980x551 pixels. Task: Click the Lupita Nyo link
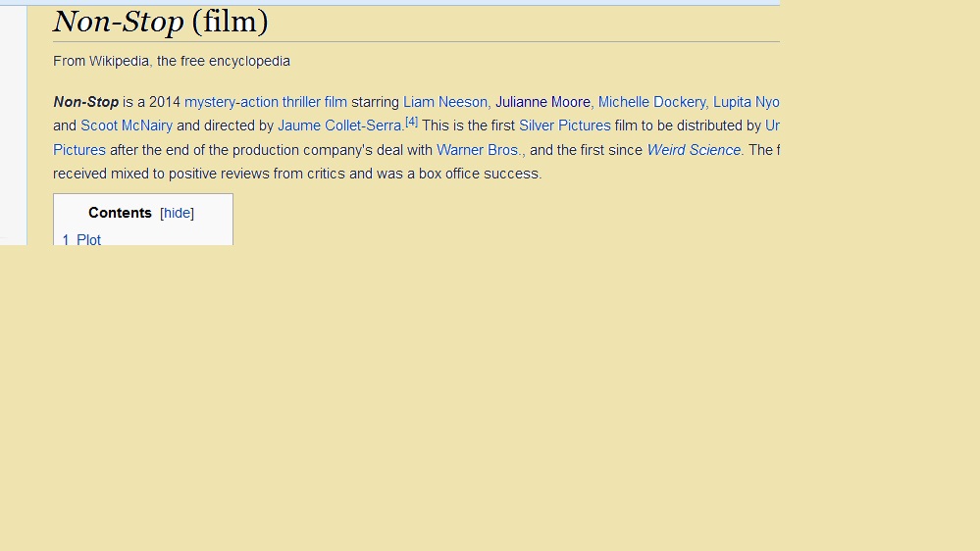(747, 102)
